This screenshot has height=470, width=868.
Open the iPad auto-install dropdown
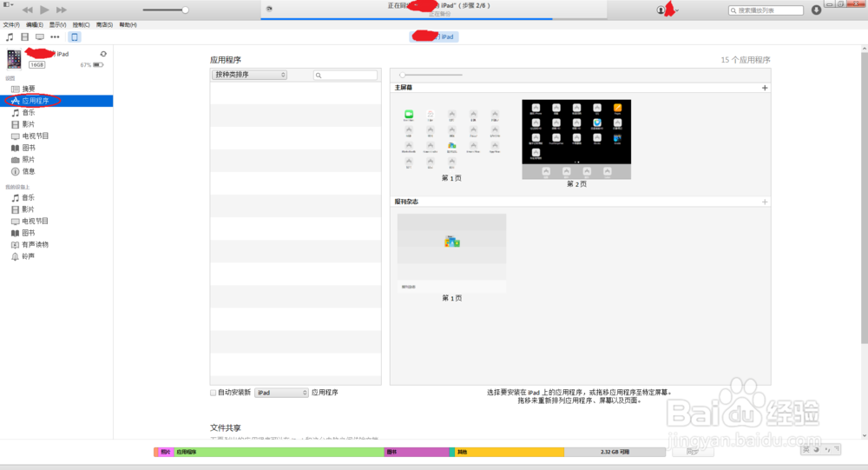(281, 393)
